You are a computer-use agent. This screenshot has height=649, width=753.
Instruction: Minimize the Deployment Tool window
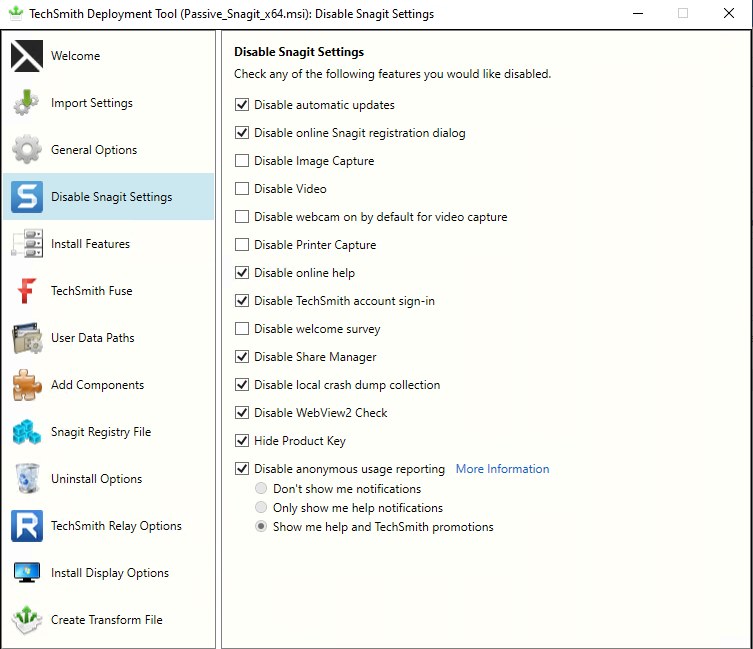point(638,13)
